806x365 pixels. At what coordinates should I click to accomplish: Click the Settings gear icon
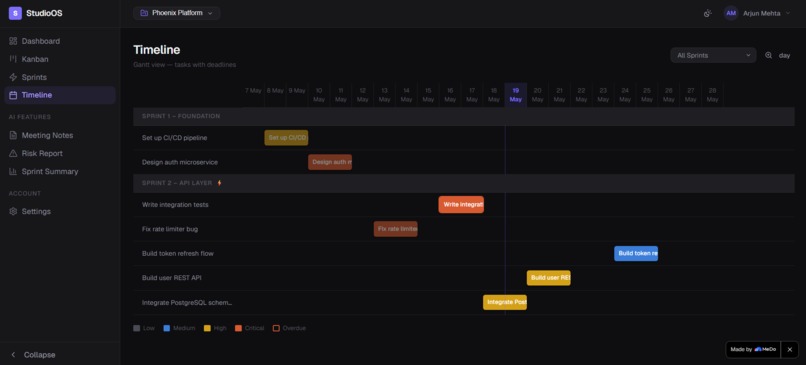[13, 211]
